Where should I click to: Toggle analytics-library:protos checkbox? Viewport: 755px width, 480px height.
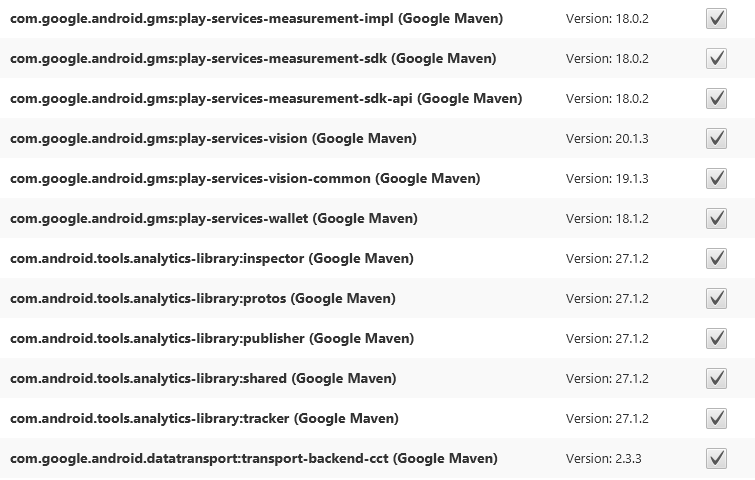[716, 299]
